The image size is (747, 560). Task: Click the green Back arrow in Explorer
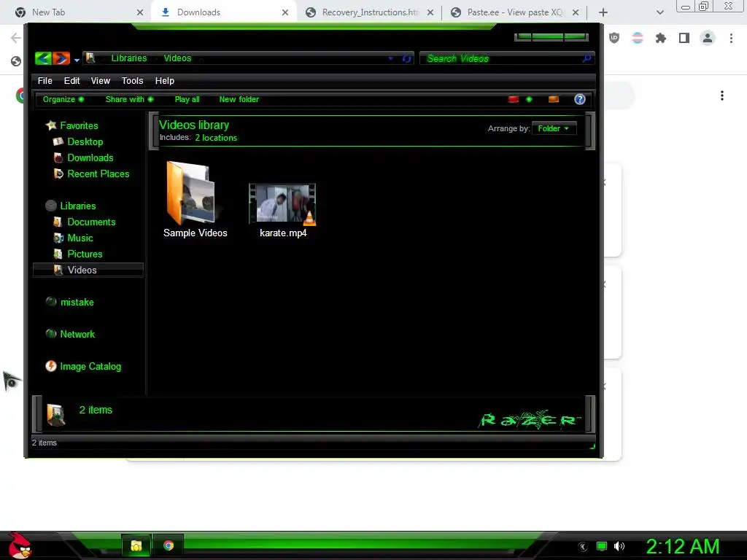[43, 58]
